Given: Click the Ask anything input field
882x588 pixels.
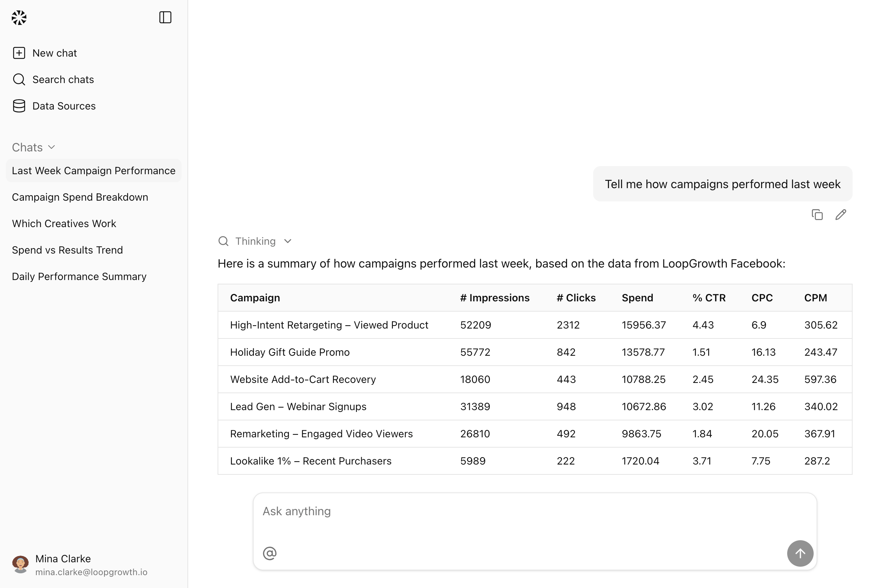Looking at the screenshot, I should [x=450, y=511].
